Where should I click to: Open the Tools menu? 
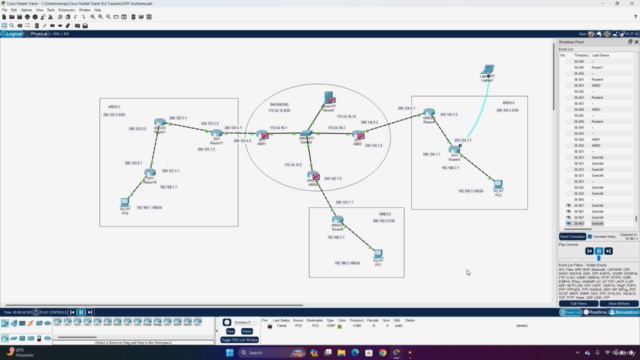coord(51,10)
